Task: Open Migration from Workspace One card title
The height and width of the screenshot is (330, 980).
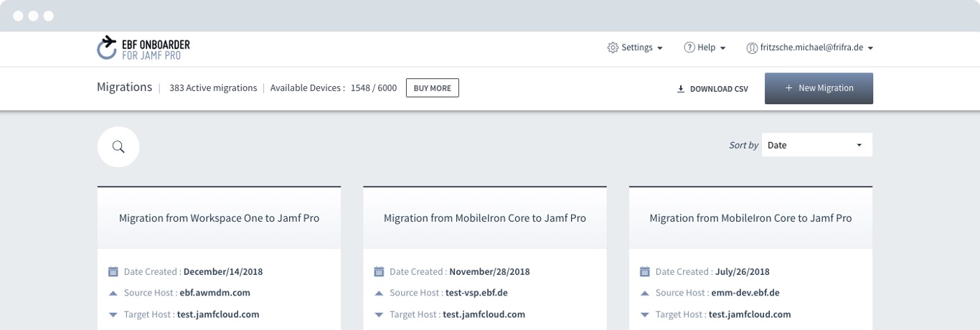Action: 219,218
